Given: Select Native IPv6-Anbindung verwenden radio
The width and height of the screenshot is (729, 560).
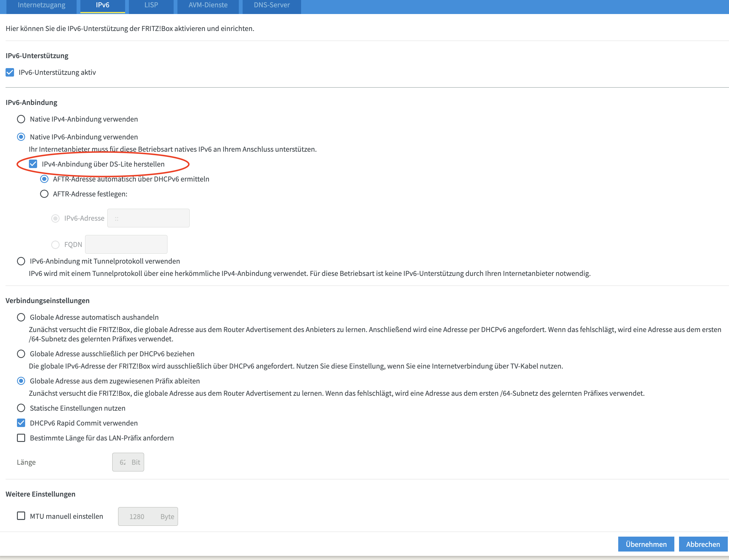Looking at the screenshot, I should tap(21, 137).
